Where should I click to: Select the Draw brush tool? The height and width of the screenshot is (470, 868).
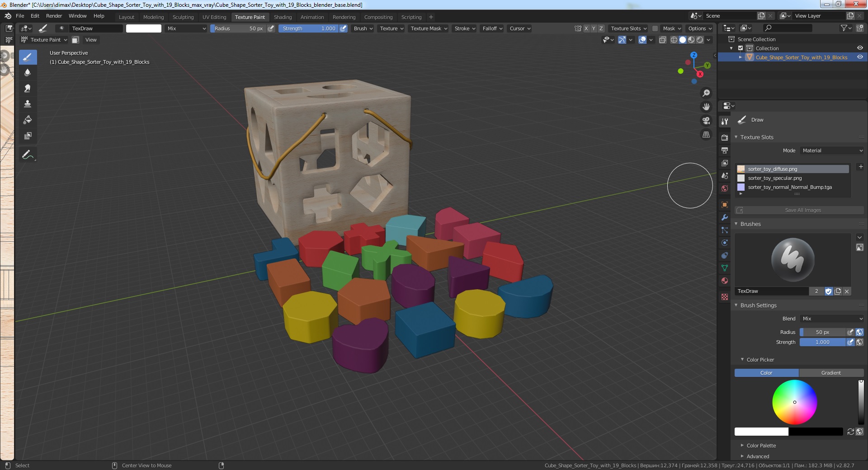(x=28, y=57)
